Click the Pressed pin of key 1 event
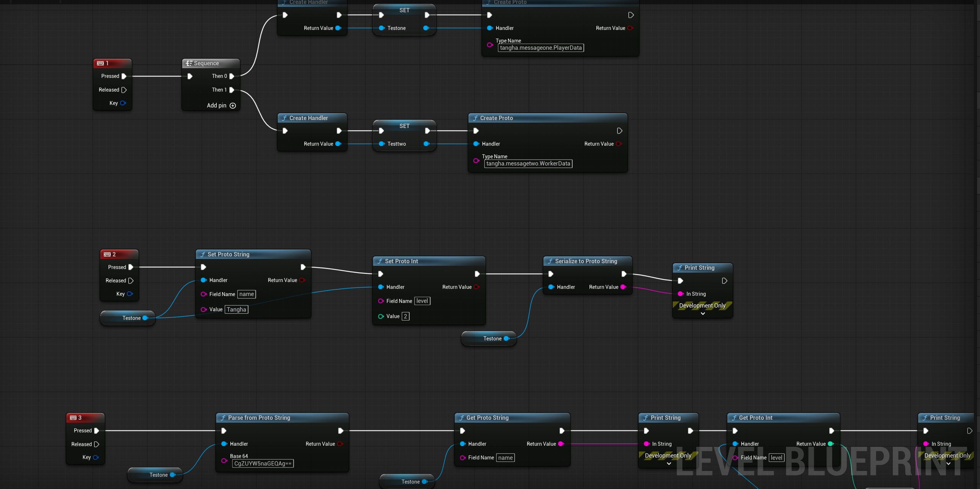 click(x=124, y=76)
